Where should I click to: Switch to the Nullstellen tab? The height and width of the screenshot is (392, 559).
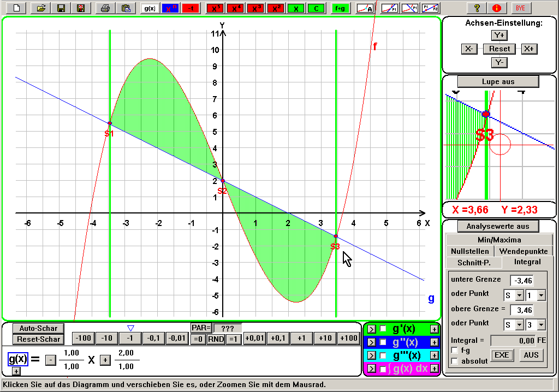(x=470, y=251)
